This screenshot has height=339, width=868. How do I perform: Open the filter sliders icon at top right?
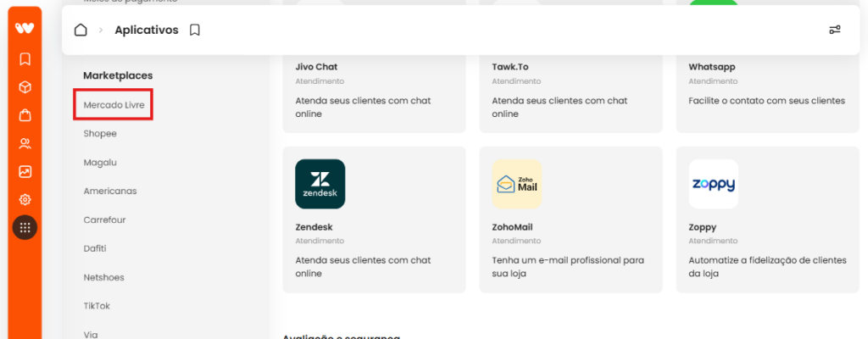coord(835,30)
